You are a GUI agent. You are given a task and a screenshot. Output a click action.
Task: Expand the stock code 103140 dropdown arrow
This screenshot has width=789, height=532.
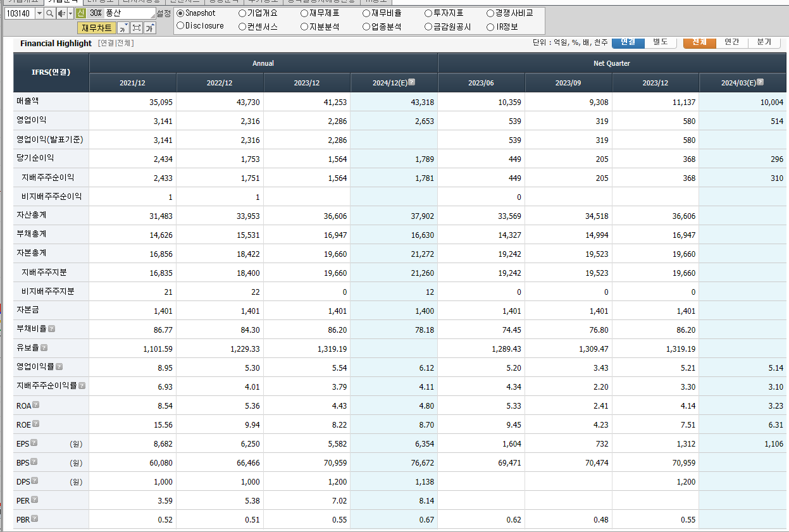click(39, 13)
